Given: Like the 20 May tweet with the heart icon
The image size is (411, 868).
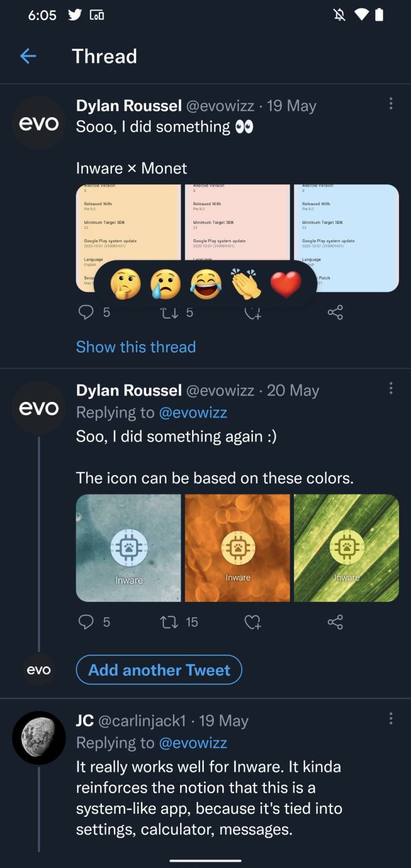Looking at the screenshot, I should tap(252, 622).
